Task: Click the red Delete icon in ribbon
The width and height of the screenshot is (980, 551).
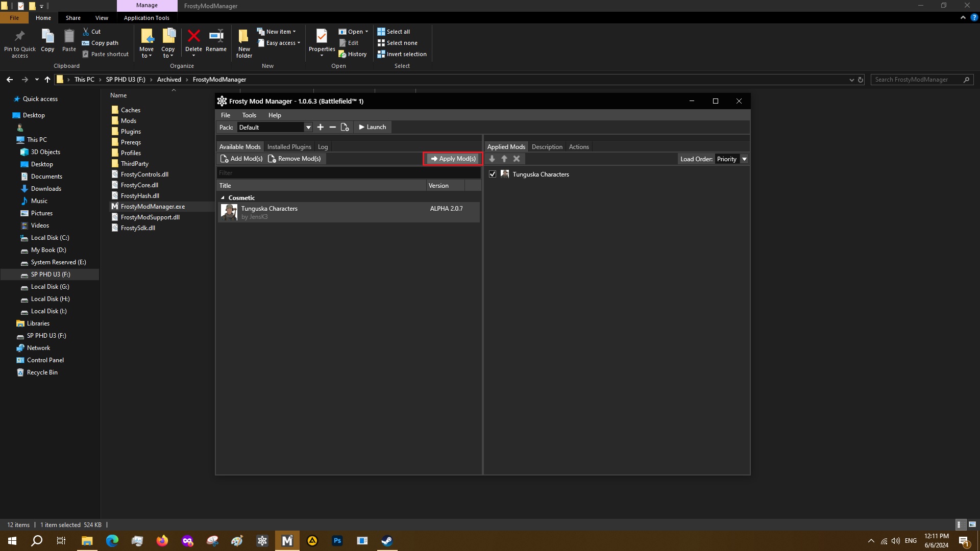Action: point(193,37)
